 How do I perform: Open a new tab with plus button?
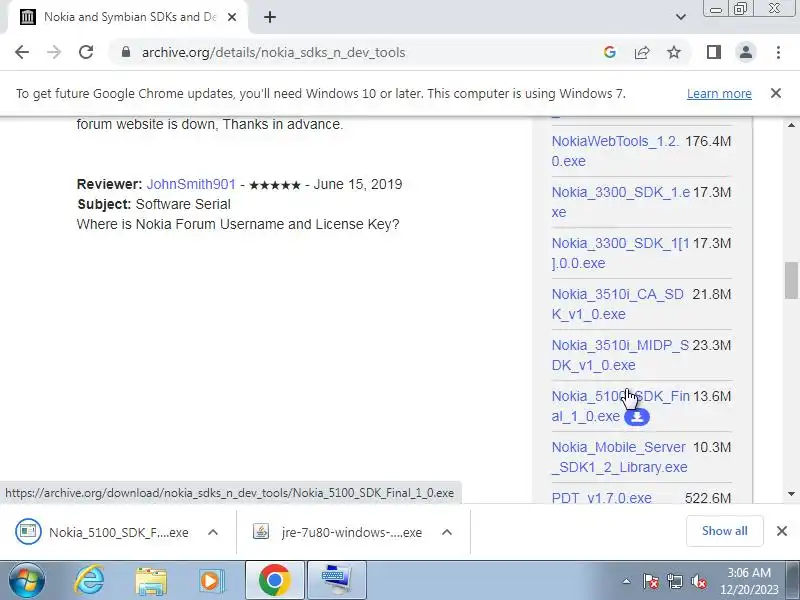270,17
